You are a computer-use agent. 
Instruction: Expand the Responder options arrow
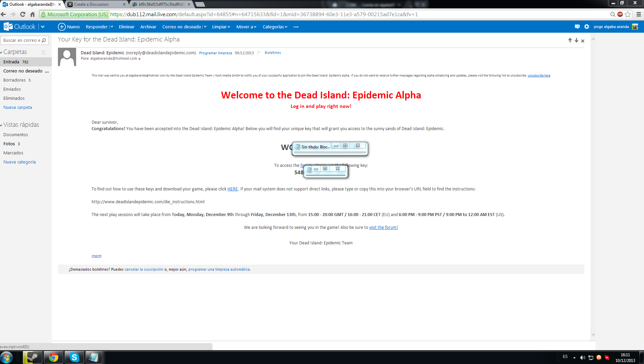click(112, 27)
